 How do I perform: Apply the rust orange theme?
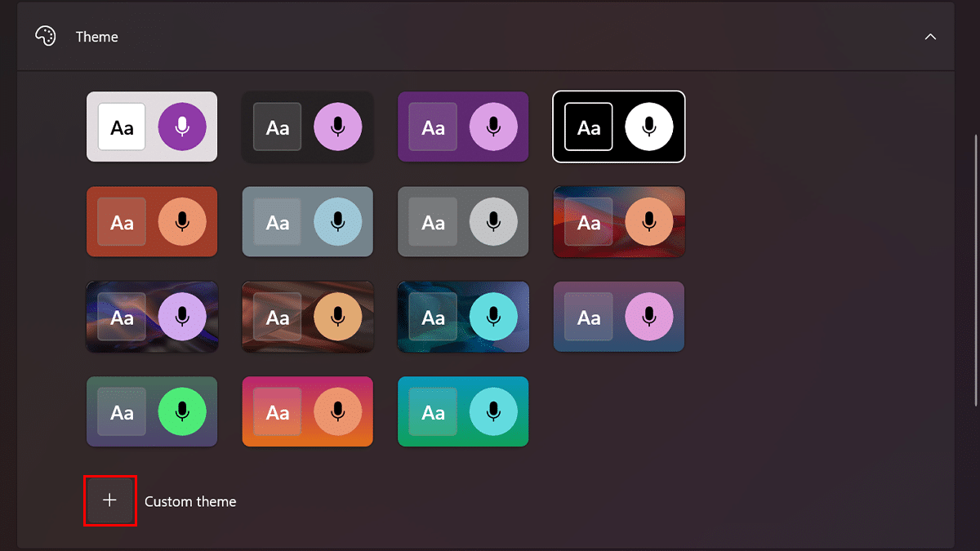tap(152, 221)
